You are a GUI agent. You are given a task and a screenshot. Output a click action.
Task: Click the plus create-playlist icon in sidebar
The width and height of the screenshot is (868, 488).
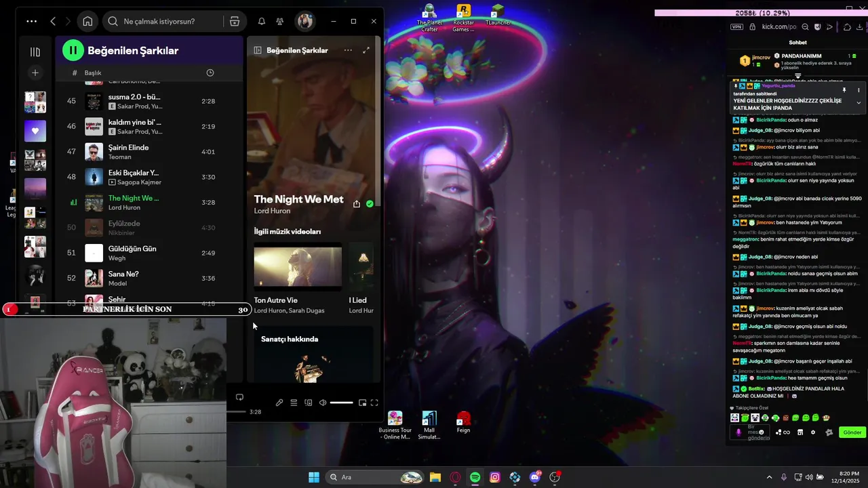click(x=35, y=73)
